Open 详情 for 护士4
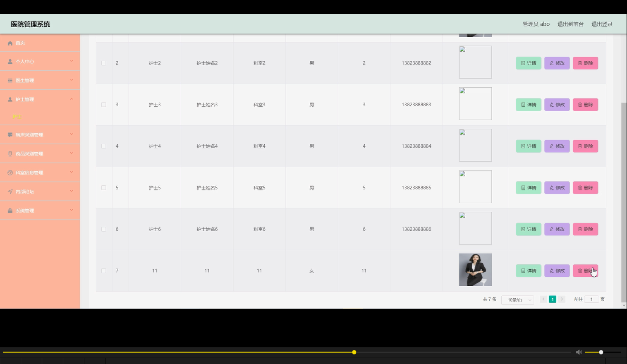This screenshot has width=627, height=364. pyautogui.click(x=528, y=146)
